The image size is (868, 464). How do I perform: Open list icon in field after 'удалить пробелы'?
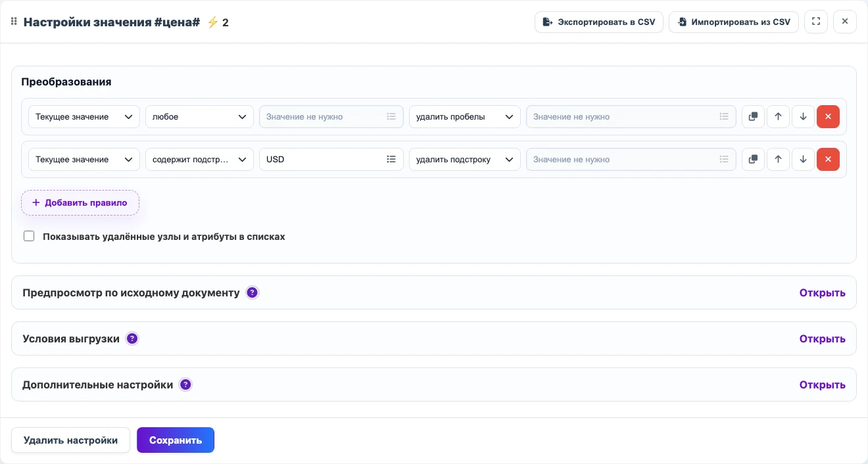pos(724,116)
